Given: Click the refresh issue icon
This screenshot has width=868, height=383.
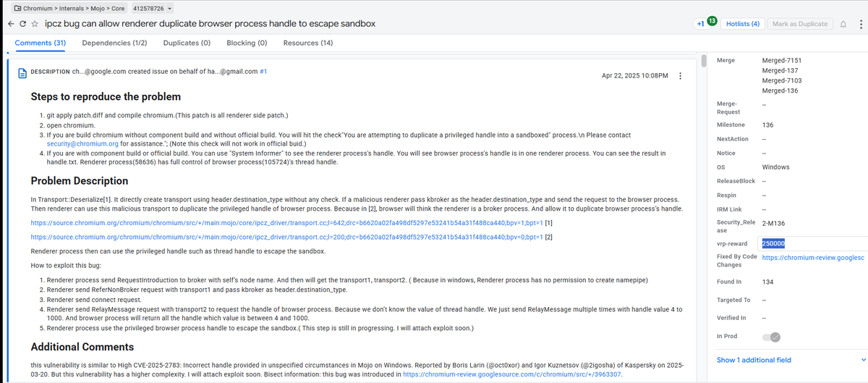Looking at the screenshot, I should (23, 24).
